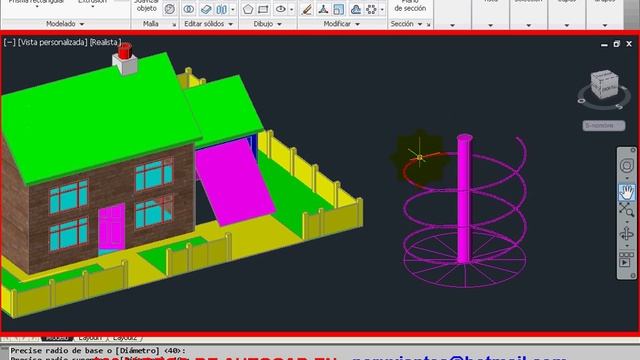Click the rectangle/3D polyline draw icon
Viewport: 640px width, 360px height.
coord(264,9)
